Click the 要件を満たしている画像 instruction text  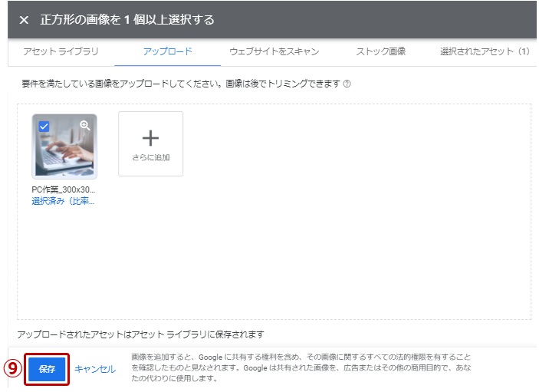click(x=181, y=84)
